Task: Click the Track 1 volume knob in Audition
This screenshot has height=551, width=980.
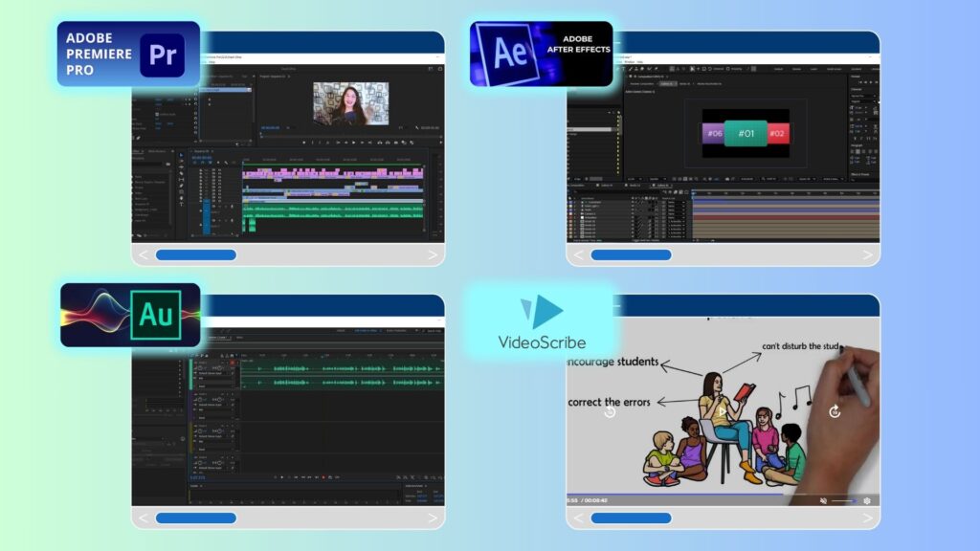Action: (200, 368)
